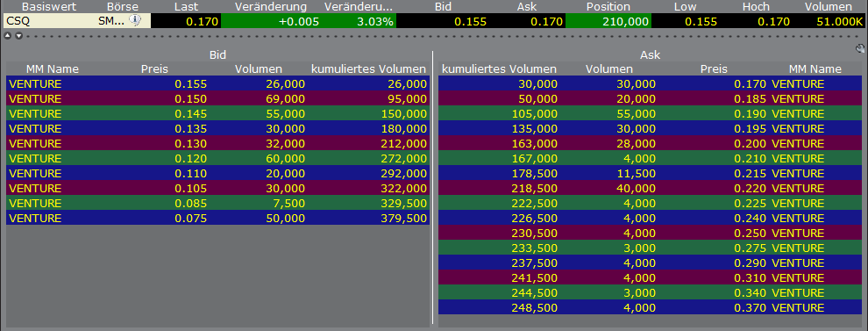
Task: Click the Position column header
Action: coord(609,7)
